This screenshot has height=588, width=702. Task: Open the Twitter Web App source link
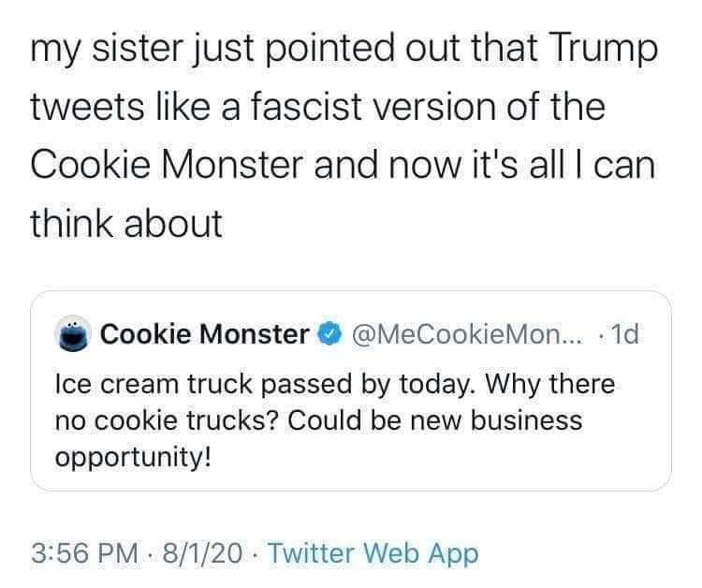pyautogui.click(x=373, y=553)
